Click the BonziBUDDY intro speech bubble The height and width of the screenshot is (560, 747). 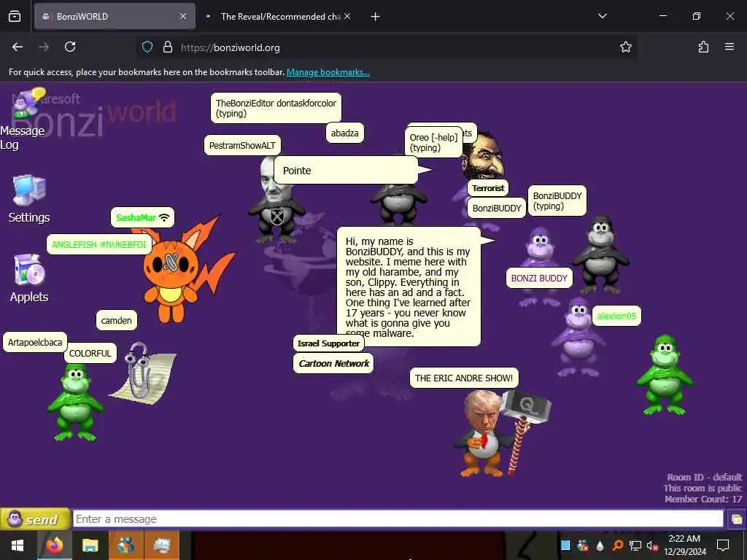(409, 287)
